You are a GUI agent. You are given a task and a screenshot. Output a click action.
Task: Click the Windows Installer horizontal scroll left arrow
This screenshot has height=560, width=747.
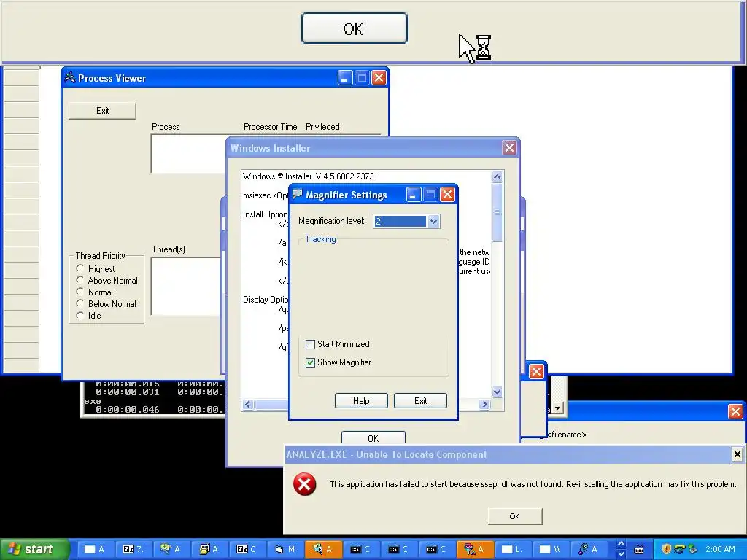pos(248,404)
